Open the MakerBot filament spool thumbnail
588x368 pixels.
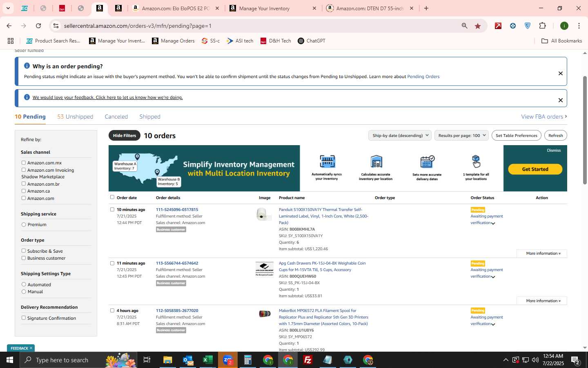[265, 314]
